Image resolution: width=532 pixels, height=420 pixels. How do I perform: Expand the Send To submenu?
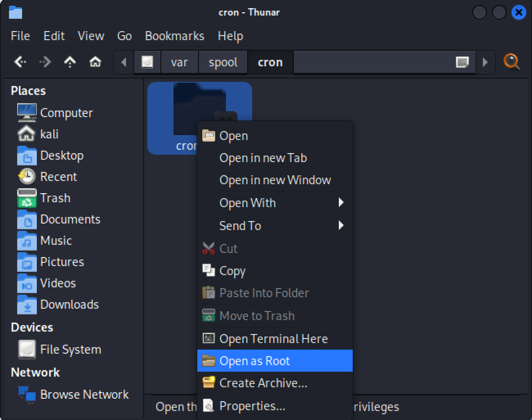(275, 226)
